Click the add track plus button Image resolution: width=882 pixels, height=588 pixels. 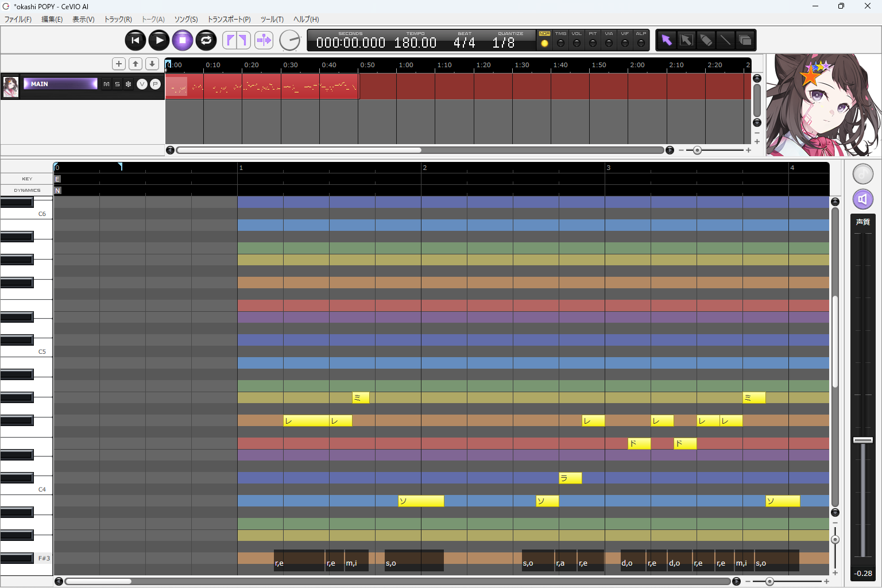point(118,64)
